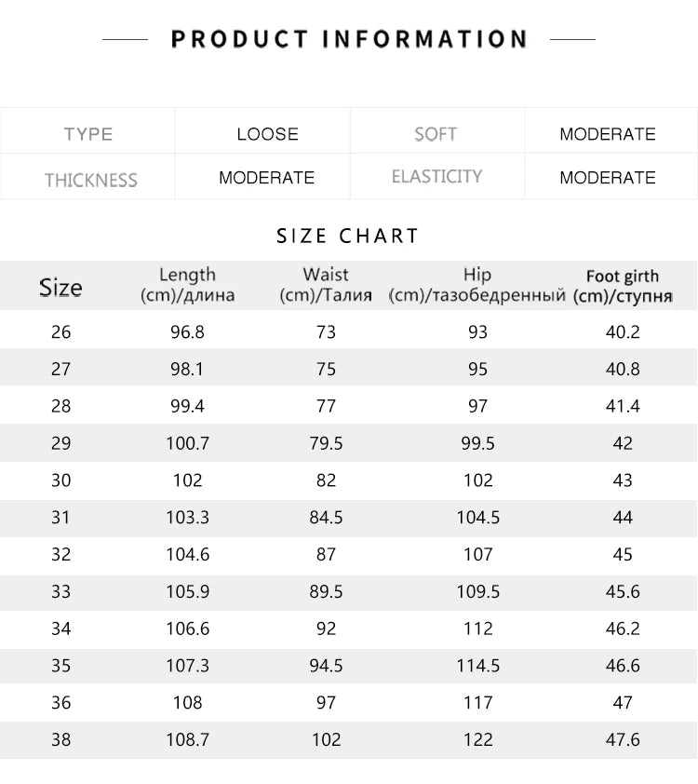The image size is (698, 784).
Task: Select the Waist (cm) column header
Action: (x=326, y=285)
